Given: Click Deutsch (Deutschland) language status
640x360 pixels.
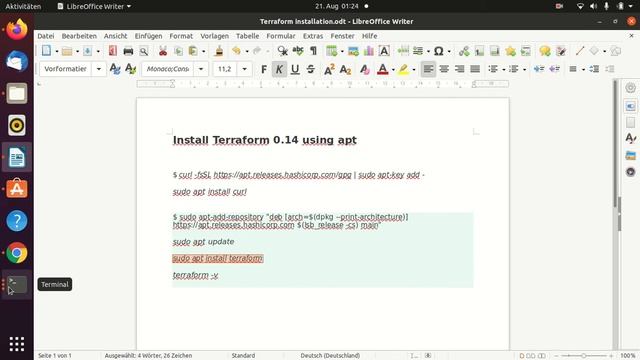Looking at the screenshot, I should 330,356.
